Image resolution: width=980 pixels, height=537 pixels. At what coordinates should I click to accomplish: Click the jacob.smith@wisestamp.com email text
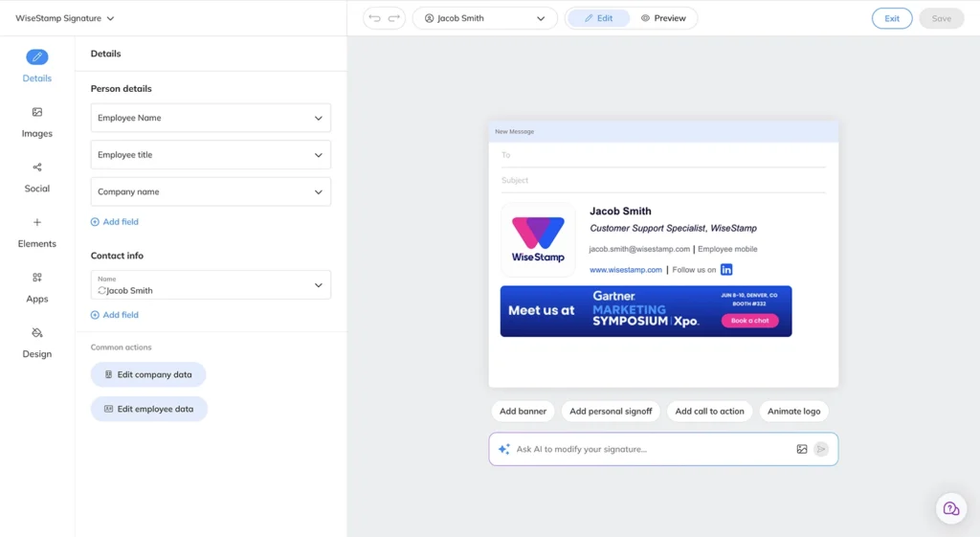tap(639, 249)
